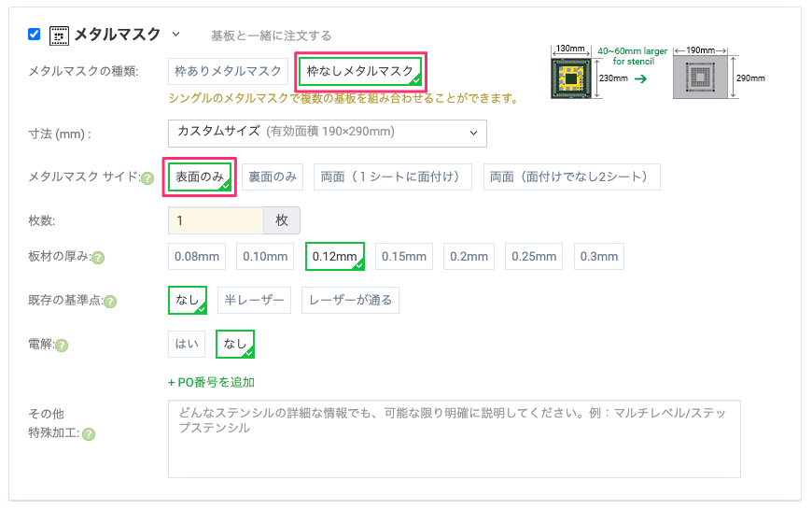The height and width of the screenshot is (509, 812).
Task: Click the その他特殊加工 text area
Action: [454, 439]
